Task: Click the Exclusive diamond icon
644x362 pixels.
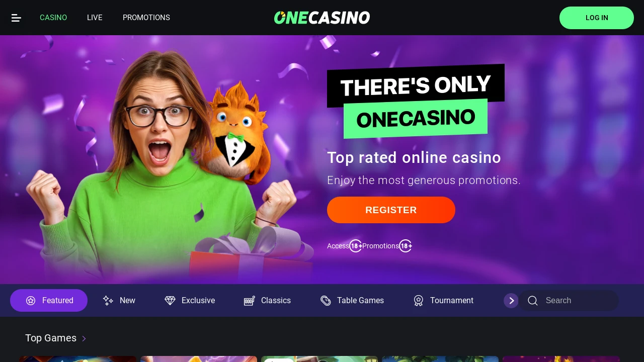Action: click(x=170, y=301)
